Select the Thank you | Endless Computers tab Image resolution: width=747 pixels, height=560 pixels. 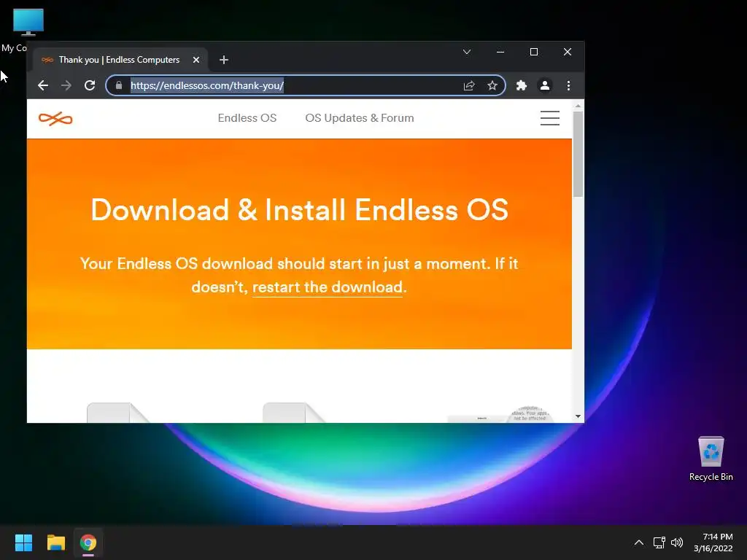coord(119,60)
